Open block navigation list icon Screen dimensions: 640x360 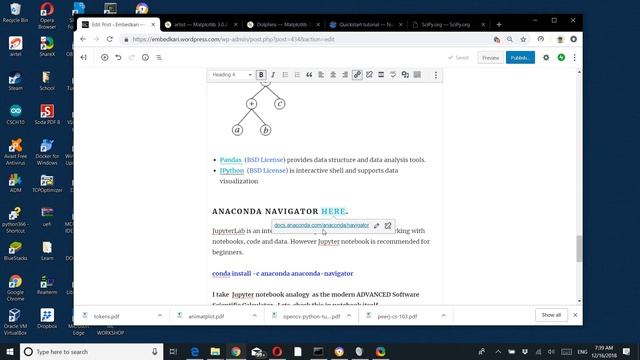click(159, 58)
